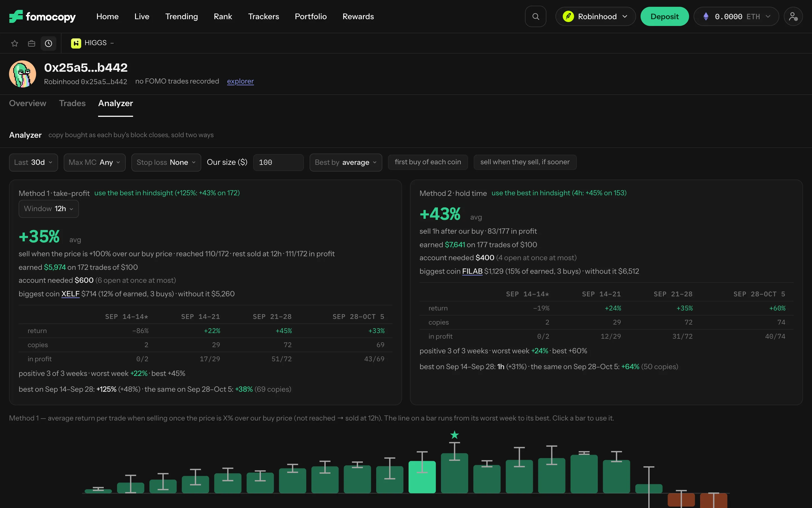Expand the 0.0000 ETH balance dropdown
This screenshot has height=508, width=812.
pos(736,16)
